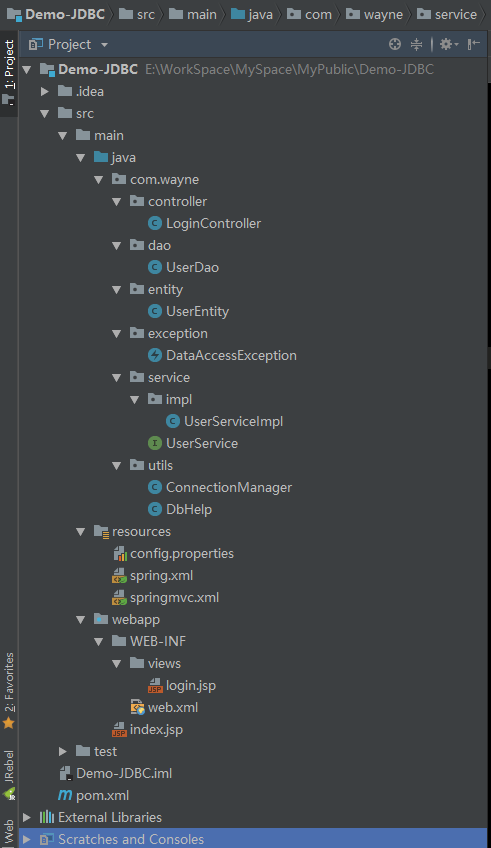The height and width of the screenshot is (848, 491).
Task: Select the UserService interface icon
Action: pos(155,443)
